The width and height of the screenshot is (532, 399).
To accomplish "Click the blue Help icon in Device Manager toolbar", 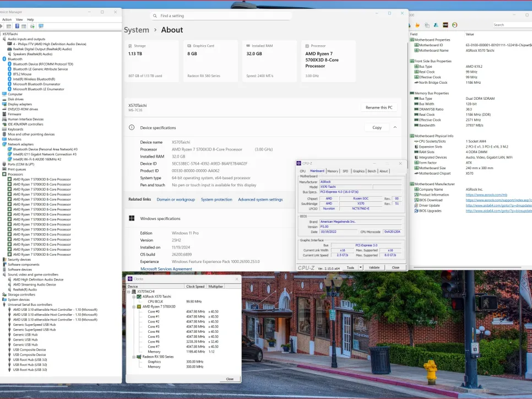I will coord(17,26).
